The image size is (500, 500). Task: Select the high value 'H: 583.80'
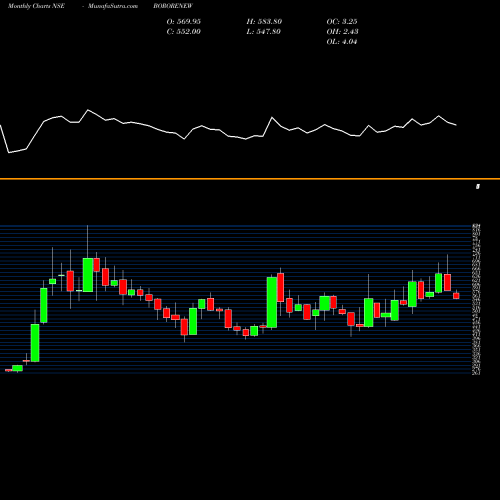pos(264,22)
